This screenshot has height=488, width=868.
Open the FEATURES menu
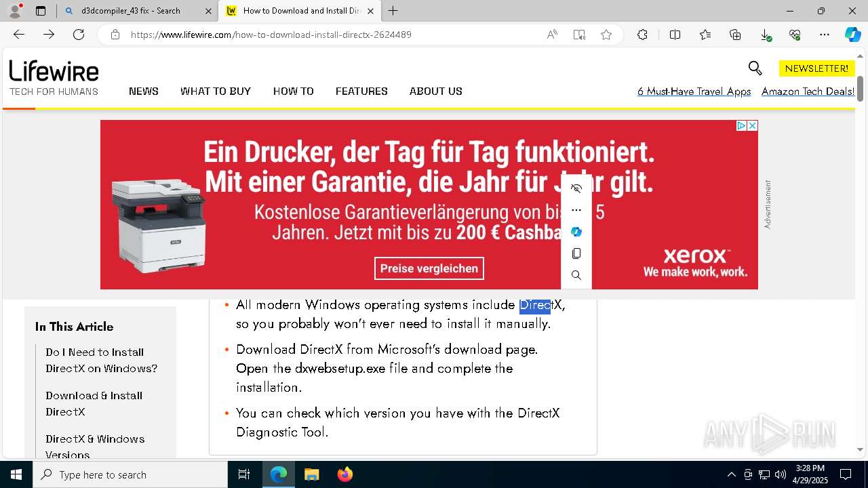(x=361, y=91)
